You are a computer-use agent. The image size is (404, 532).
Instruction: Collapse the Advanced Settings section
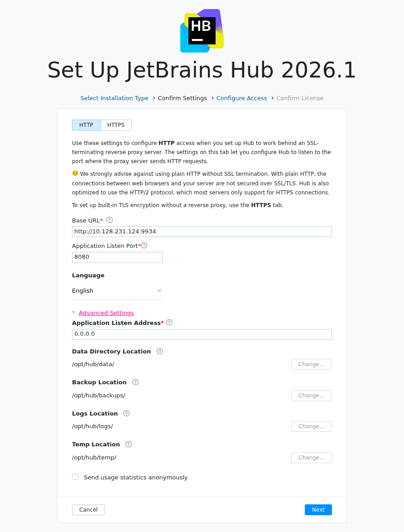coord(106,313)
